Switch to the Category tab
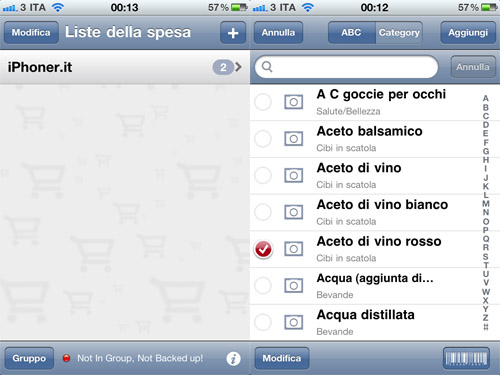Viewport: 500px width, 375px height. (399, 33)
